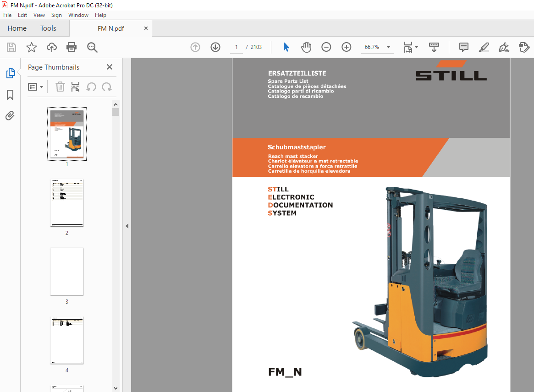The width and height of the screenshot is (534, 392).
Task: Switch to the Tools tab
Action: coord(49,28)
